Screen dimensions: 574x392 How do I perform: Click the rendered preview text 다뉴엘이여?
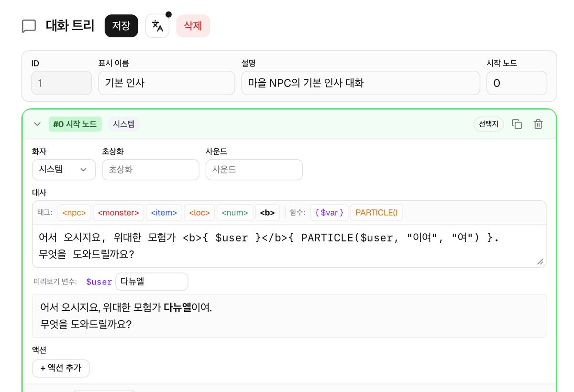coord(188,307)
